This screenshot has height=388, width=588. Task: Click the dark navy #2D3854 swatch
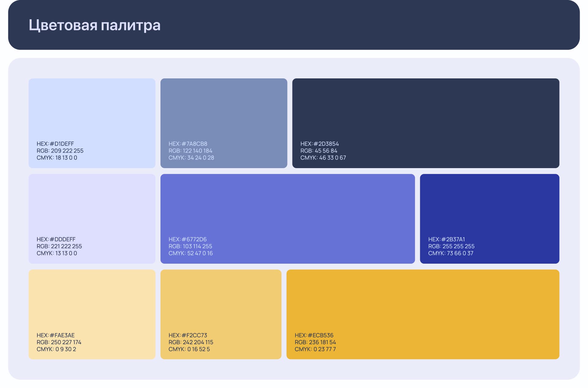click(426, 110)
